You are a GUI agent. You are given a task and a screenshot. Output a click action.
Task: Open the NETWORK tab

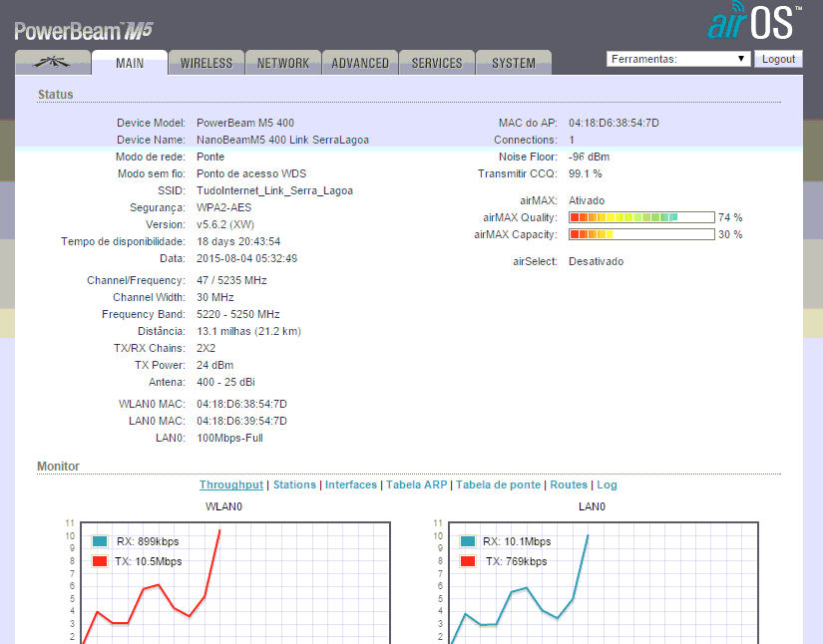(283, 63)
